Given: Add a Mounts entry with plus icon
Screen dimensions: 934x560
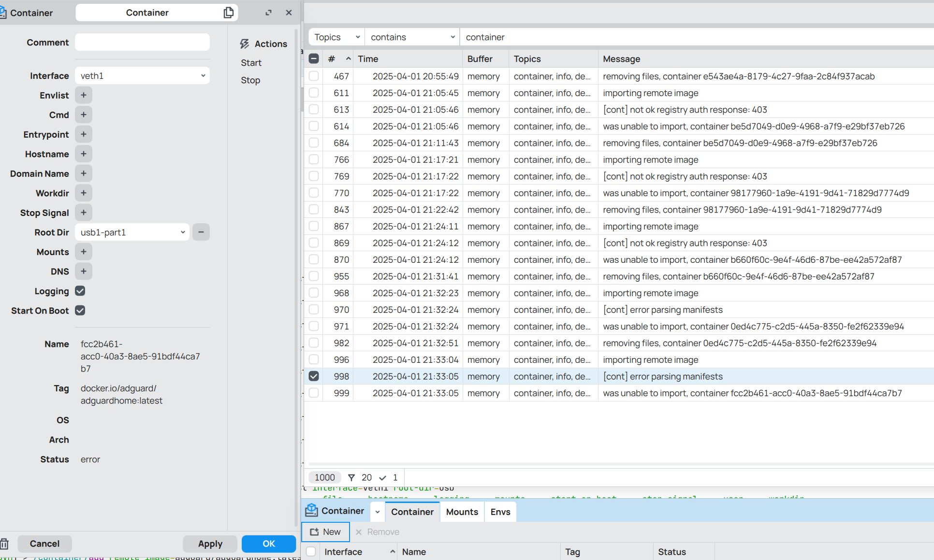Looking at the screenshot, I should 84,252.
